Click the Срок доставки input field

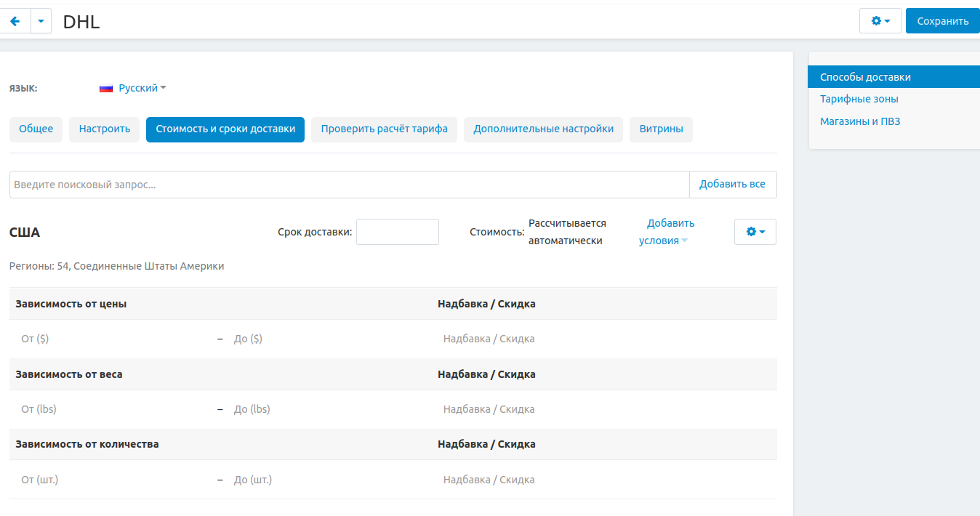coord(397,232)
